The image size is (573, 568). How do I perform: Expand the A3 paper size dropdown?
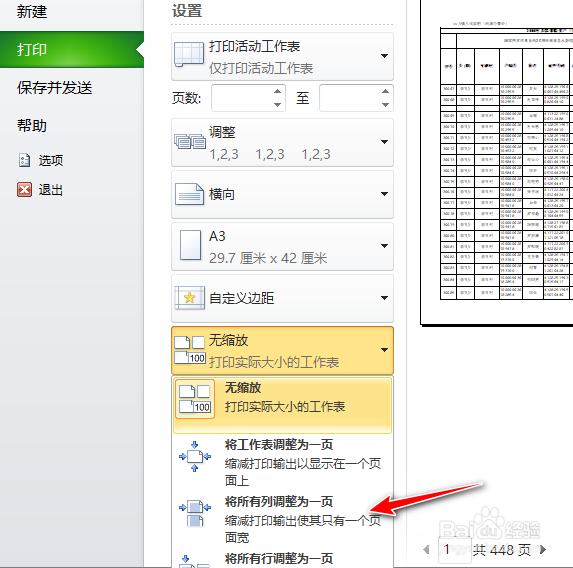(384, 246)
